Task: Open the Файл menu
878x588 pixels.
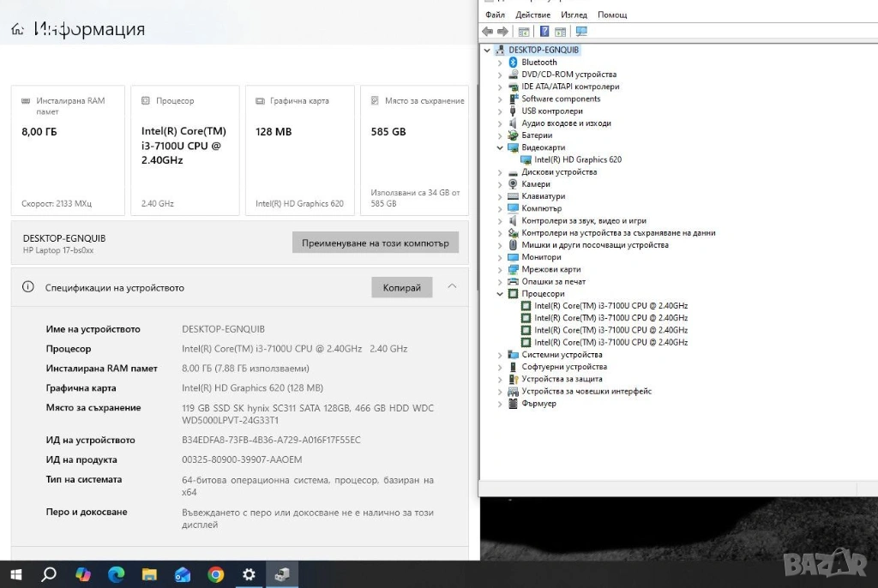Action: tap(495, 15)
